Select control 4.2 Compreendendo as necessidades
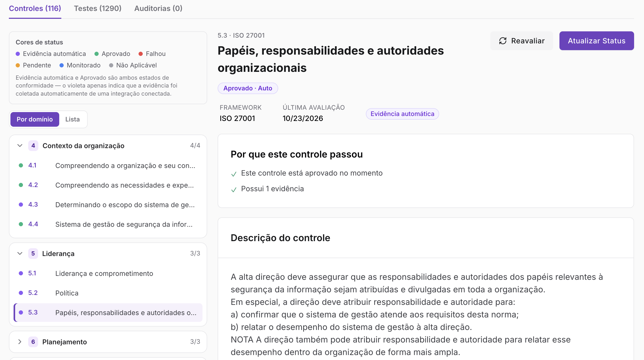The width and height of the screenshot is (644, 360). point(108,185)
